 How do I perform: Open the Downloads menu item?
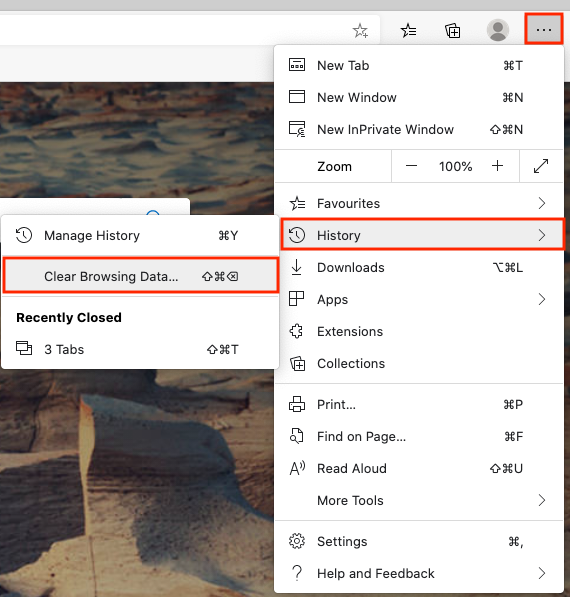click(x=418, y=267)
